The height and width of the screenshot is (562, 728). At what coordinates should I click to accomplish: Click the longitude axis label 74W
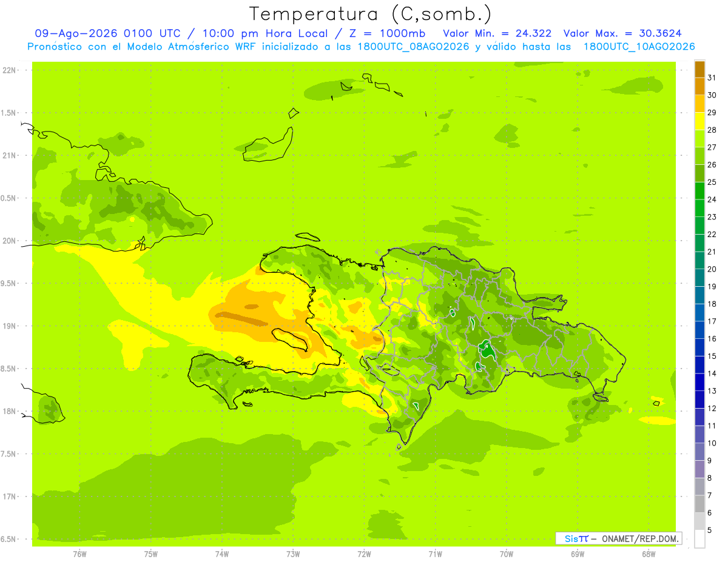[222, 554]
